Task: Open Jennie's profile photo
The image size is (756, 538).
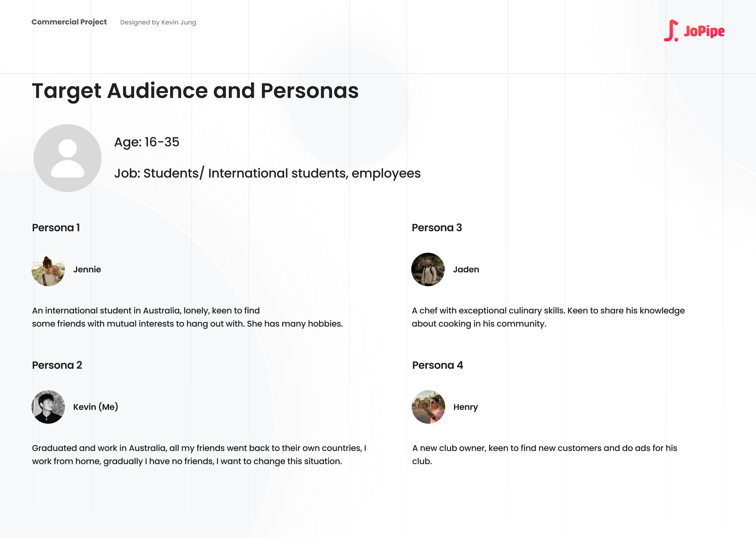Action: (x=48, y=269)
